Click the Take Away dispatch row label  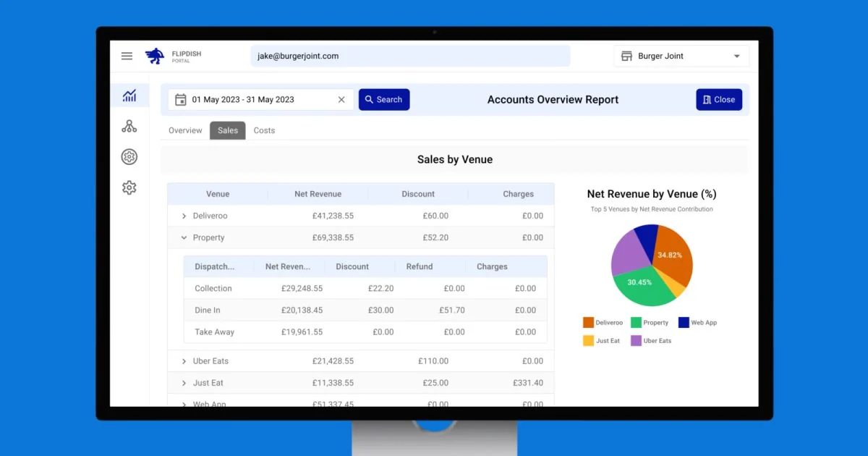click(214, 332)
